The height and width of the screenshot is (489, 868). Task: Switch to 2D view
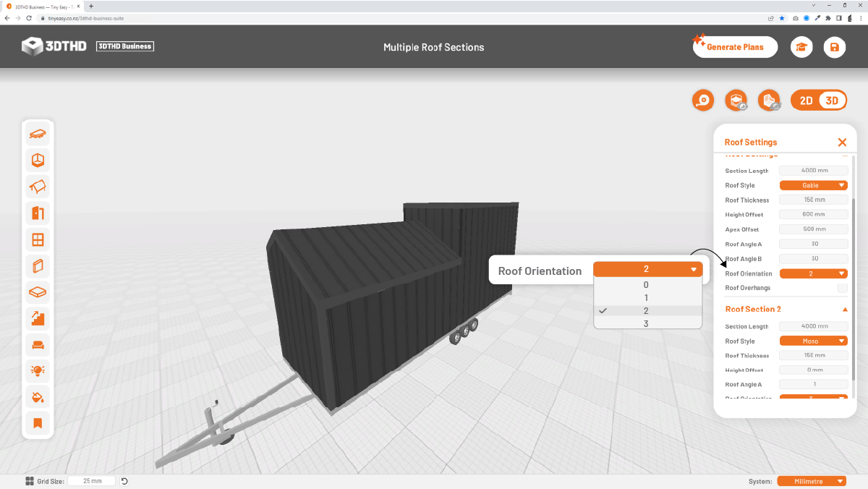tap(806, 101)
